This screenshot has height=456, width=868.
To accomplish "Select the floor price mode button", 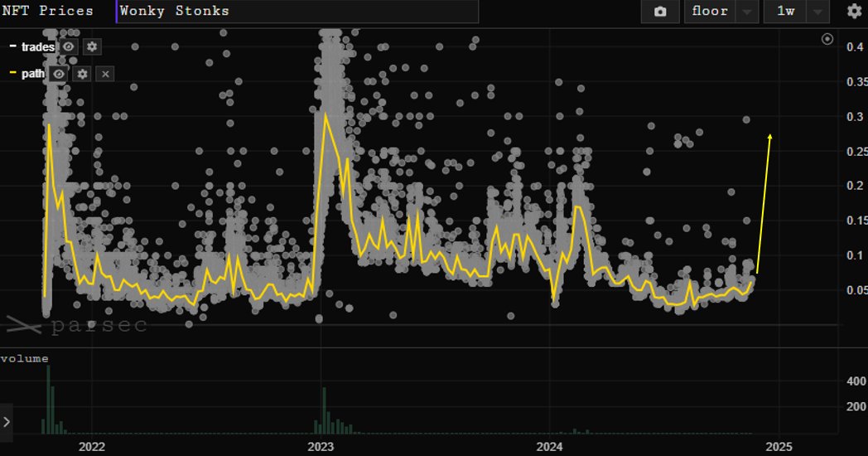I will 710,12.
